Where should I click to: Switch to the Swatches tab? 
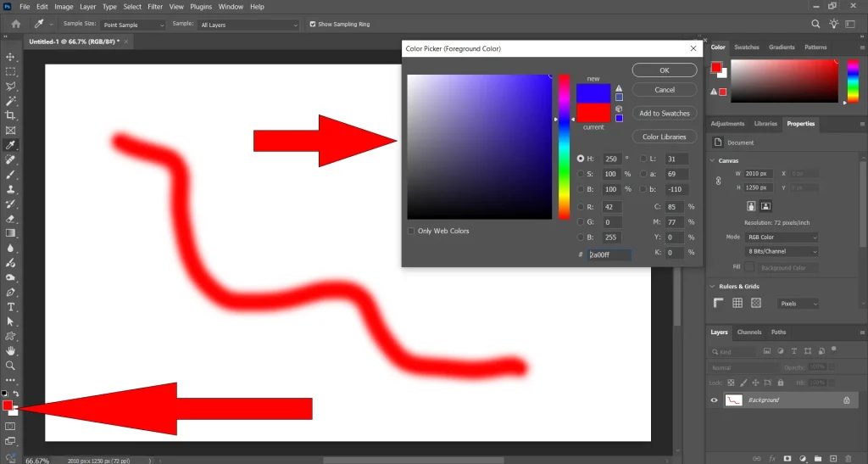[x=746, y=47]
